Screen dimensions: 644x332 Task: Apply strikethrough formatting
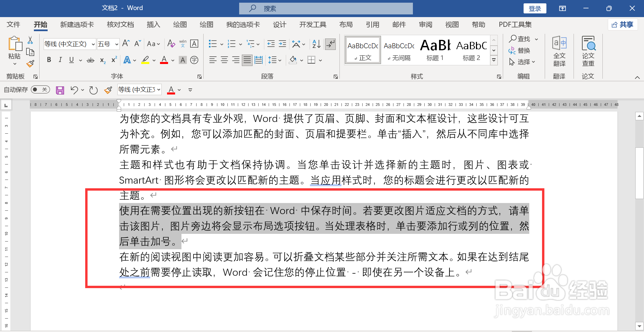[x=91, y=60]
